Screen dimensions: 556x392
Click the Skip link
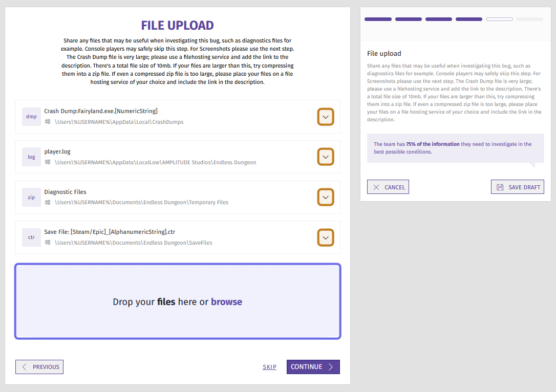pyautogui.click(x=269, y=367)
